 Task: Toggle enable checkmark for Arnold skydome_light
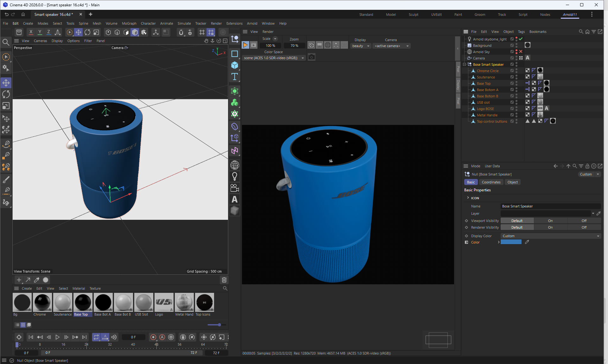[521, 39]
